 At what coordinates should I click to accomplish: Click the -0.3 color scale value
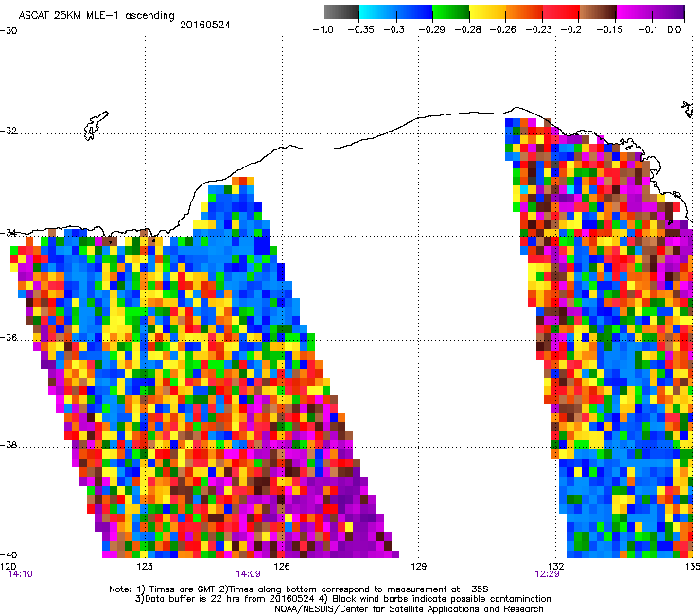394,30
